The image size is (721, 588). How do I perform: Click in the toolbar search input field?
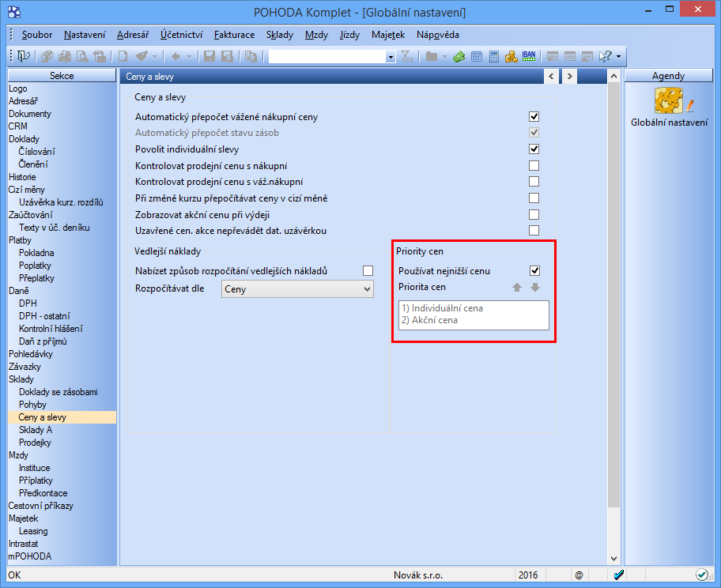327,57
